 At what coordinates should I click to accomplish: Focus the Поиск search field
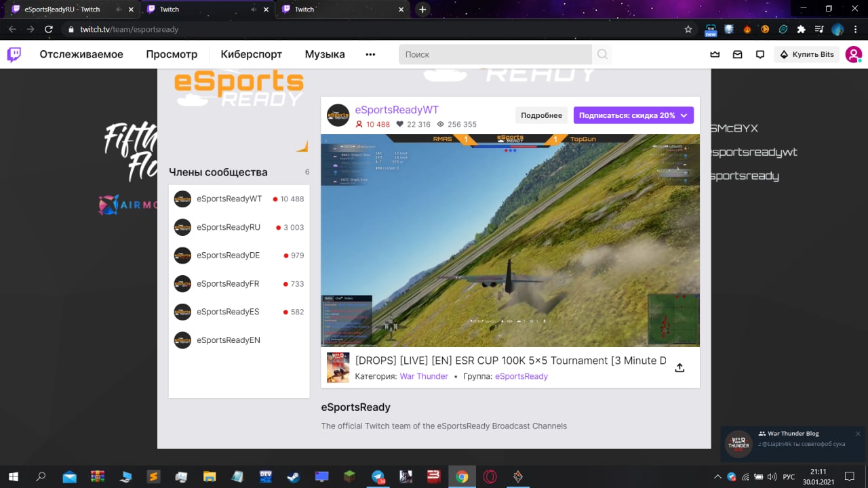coord(495,54)
